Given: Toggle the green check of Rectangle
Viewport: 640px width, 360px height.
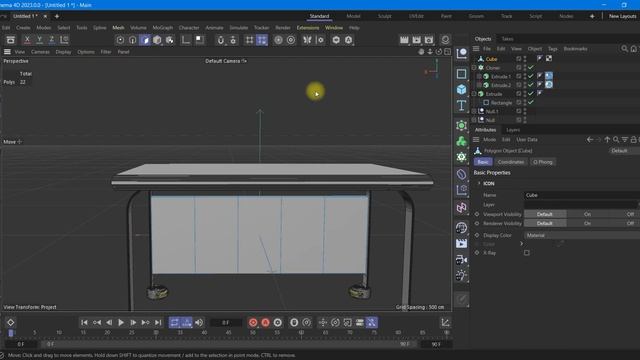Looking at the screenshot, I should pyautogui.click(x=531, y=102).
